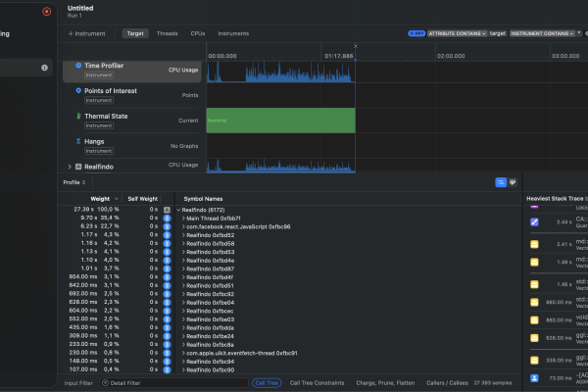Viewport: 588px width, 392px height.
Task: Toggle the flame graph view button
Action: [513, 182]
